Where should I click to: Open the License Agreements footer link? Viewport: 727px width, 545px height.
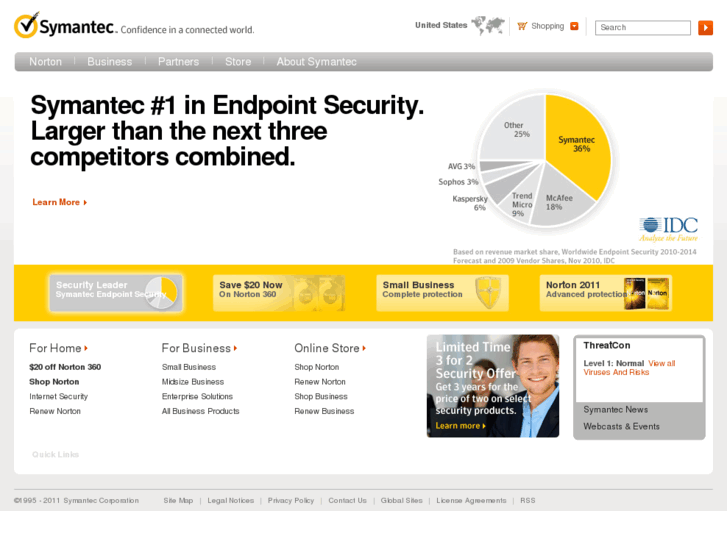pyautogui.click(x=471, y=500)
